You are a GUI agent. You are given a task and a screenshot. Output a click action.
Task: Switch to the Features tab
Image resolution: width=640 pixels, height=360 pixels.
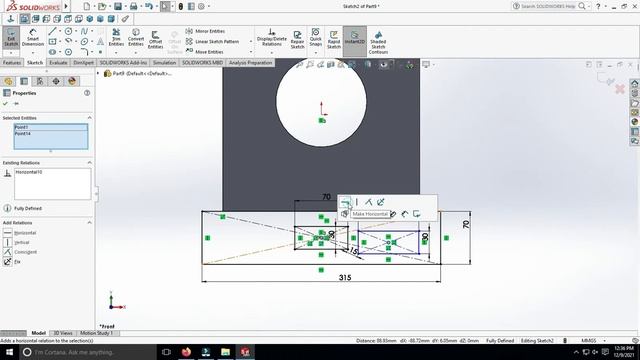coord(12,63)
